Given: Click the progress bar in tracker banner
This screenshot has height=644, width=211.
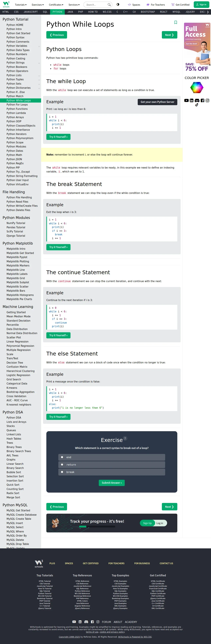Looking at the screenshot, I should coord(97,526).
